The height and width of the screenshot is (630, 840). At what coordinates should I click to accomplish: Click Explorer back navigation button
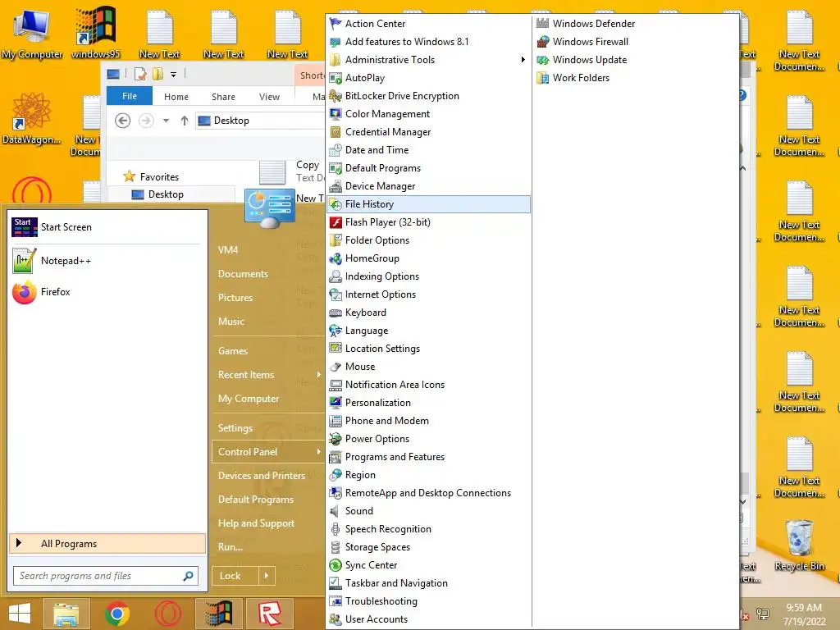click(123, 121)
